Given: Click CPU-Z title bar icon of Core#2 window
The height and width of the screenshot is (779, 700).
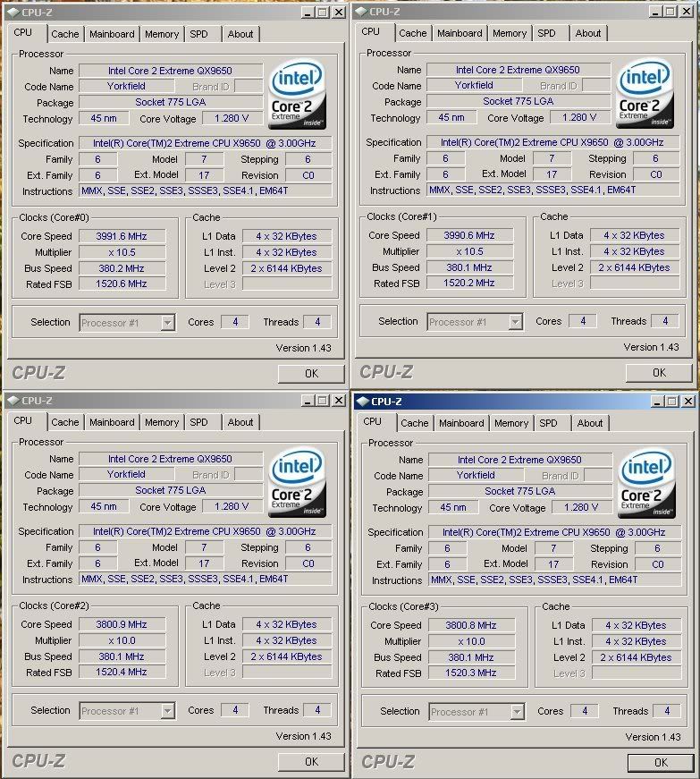Looking at the screenshot, I should [x=13, y=401].
